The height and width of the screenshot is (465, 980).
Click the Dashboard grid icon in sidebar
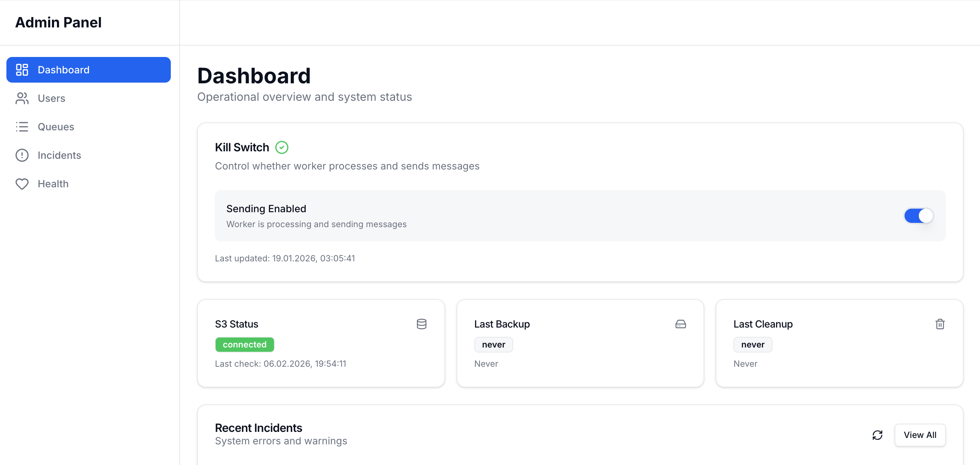(x=22, y=70)
